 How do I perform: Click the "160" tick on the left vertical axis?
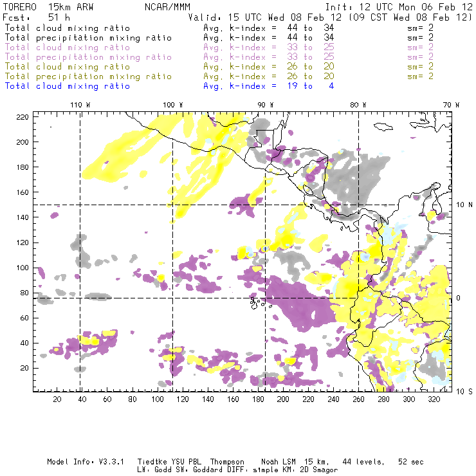click(23, 192)
